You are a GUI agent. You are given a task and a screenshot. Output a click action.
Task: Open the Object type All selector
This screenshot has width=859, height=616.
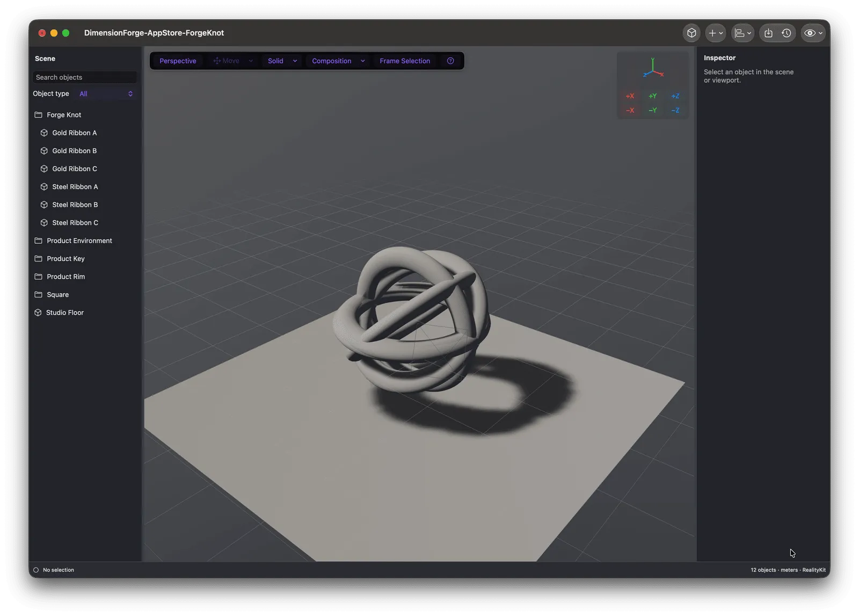click(x=106, y=94)
